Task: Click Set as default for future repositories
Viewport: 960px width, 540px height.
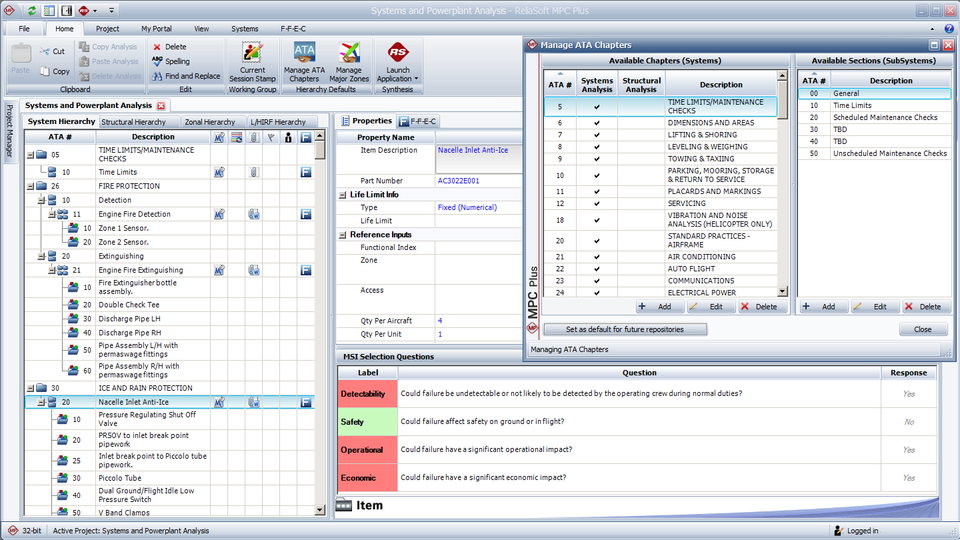Action: click(x=625, y=329)
